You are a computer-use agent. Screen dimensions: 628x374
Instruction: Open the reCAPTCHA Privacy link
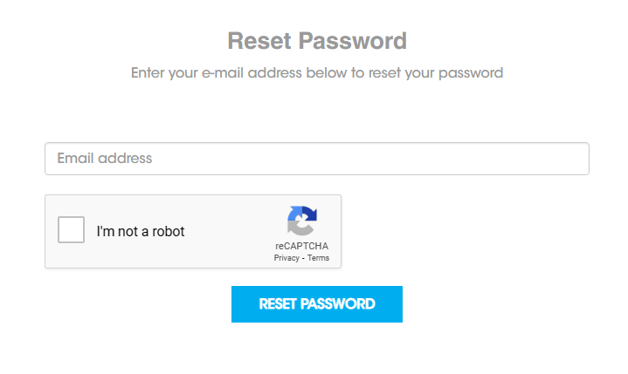[x=286, y=258]
